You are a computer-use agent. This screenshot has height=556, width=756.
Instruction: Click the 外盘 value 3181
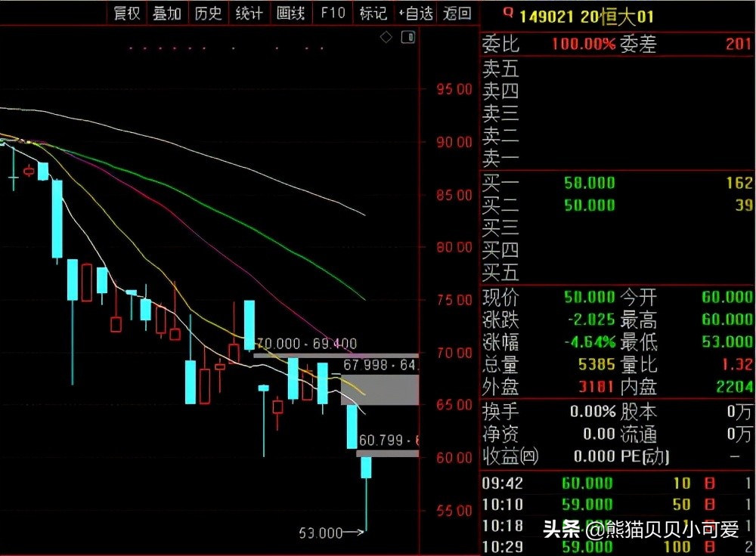[x=597, y=387]
